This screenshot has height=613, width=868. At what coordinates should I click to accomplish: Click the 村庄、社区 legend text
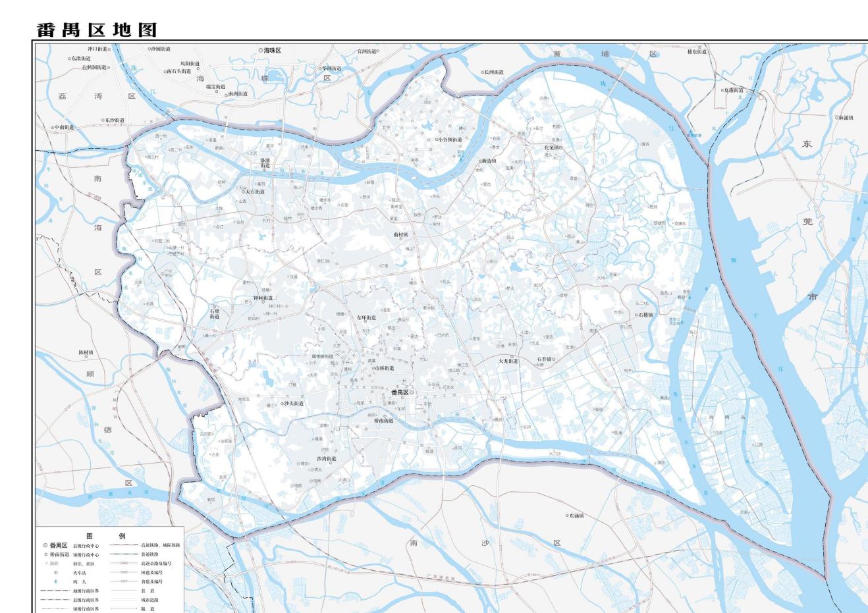pyautogui.click(x=84, y=564)
